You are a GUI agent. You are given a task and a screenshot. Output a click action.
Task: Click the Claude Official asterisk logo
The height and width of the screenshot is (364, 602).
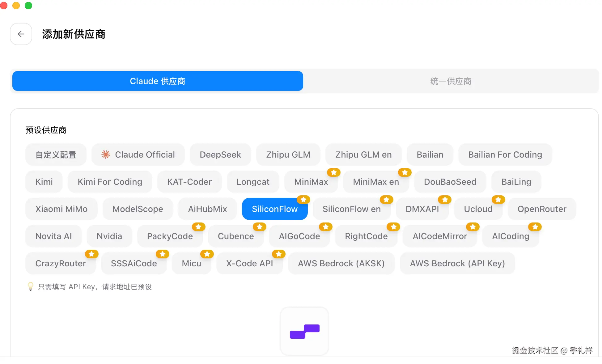click(x=106, y=154)
